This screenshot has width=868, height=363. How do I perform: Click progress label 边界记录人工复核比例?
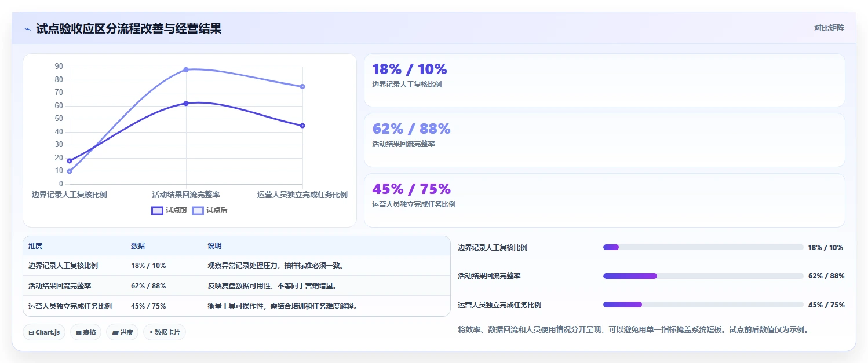[493, 247]
